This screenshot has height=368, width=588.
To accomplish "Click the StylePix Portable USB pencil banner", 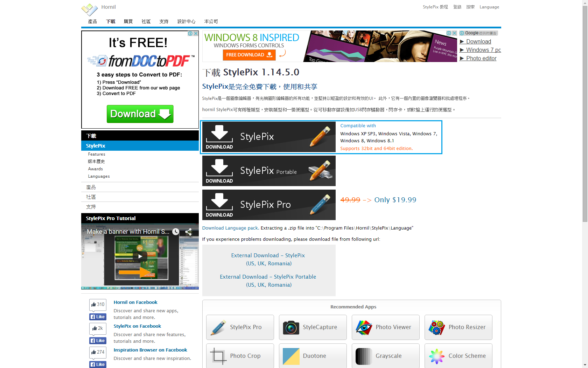I will [x=269, y=171].
